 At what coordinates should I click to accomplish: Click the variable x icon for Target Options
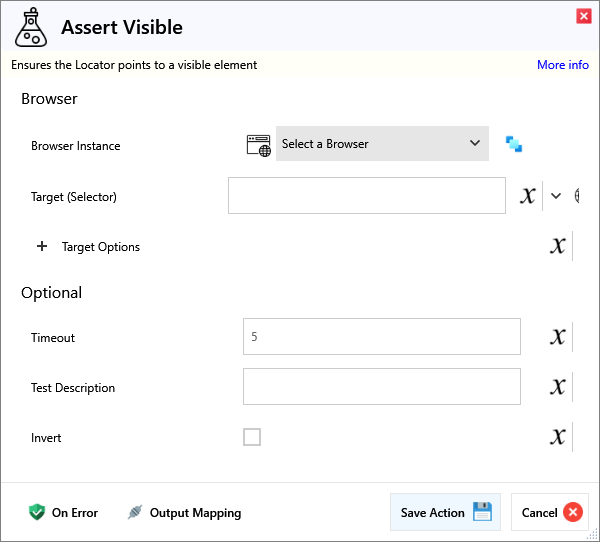(558, 246)
